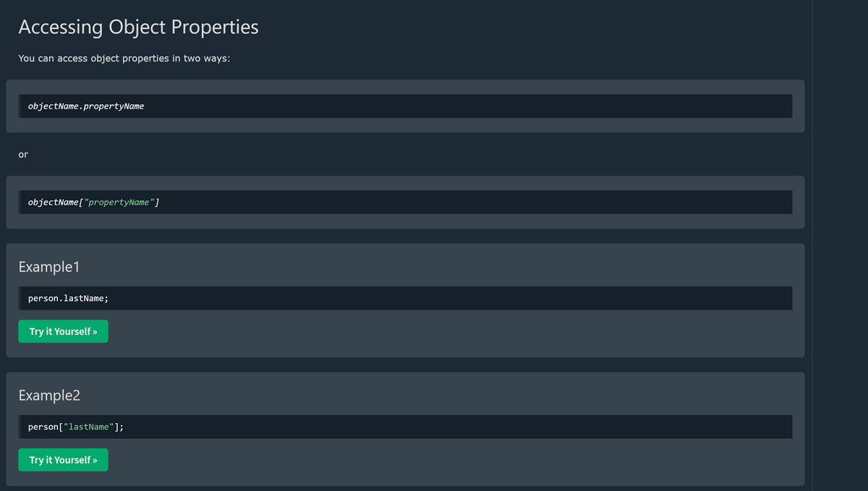Click the Example1 heading

[x=48, y=266]
